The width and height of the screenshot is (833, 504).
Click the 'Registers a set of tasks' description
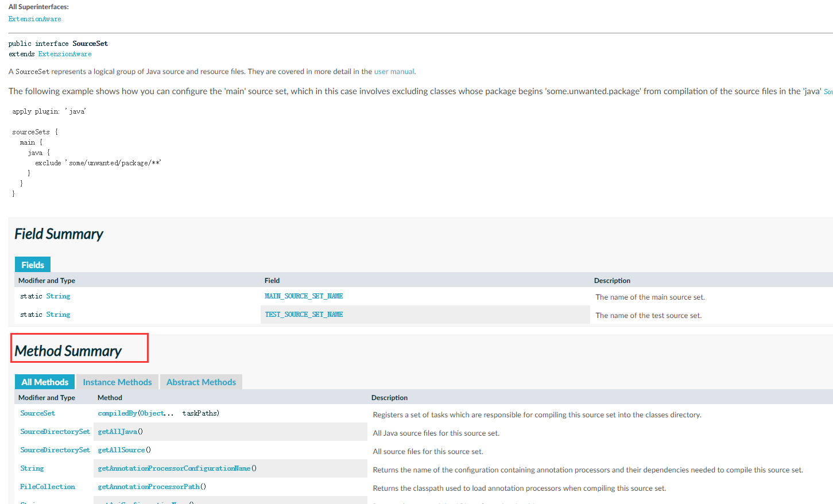(x=537, y=415)
